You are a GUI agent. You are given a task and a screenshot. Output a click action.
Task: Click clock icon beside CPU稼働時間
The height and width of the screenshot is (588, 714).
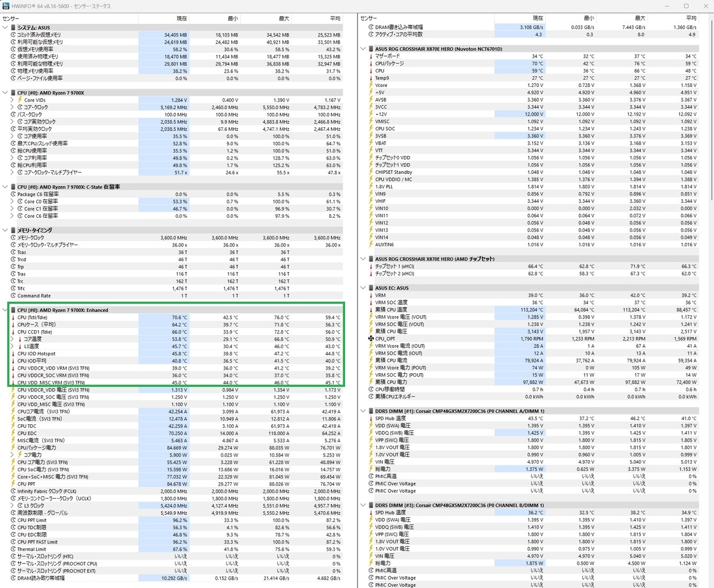point(371,389)
